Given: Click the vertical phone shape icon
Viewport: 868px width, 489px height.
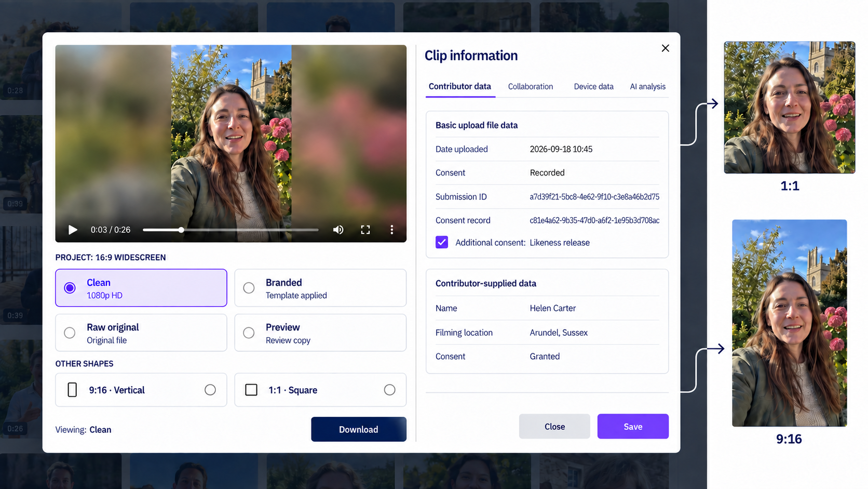Looking at the screenshot, I should pyautogui.click(x=72, y=390).
